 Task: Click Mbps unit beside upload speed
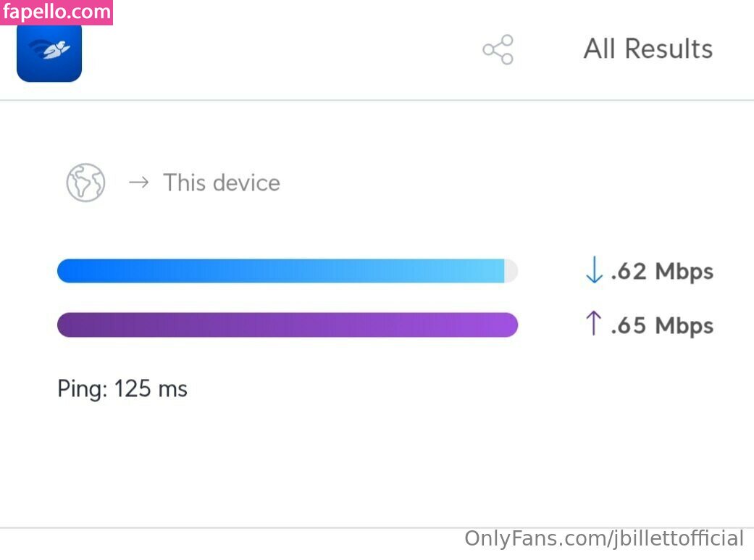pos(684,325)
